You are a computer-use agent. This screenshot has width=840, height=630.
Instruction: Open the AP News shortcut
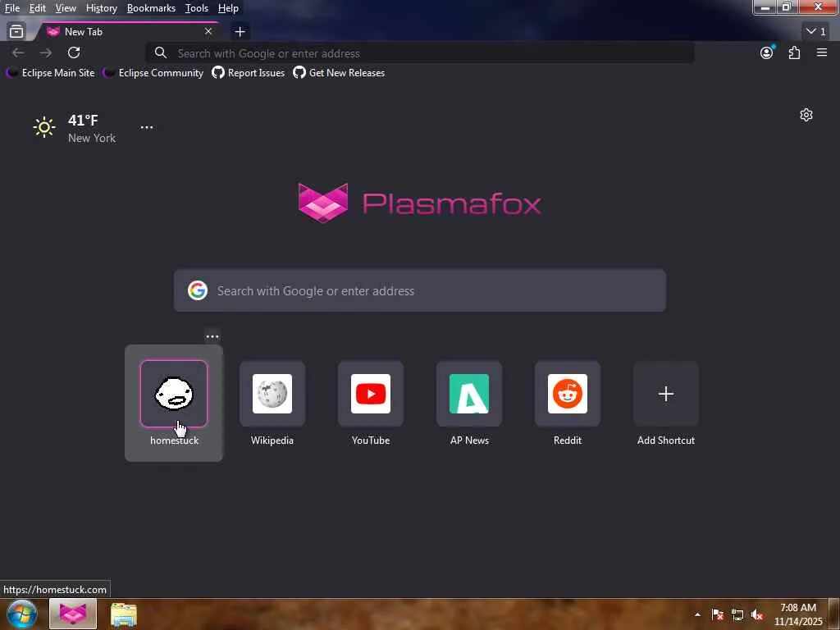pos(469,394)
